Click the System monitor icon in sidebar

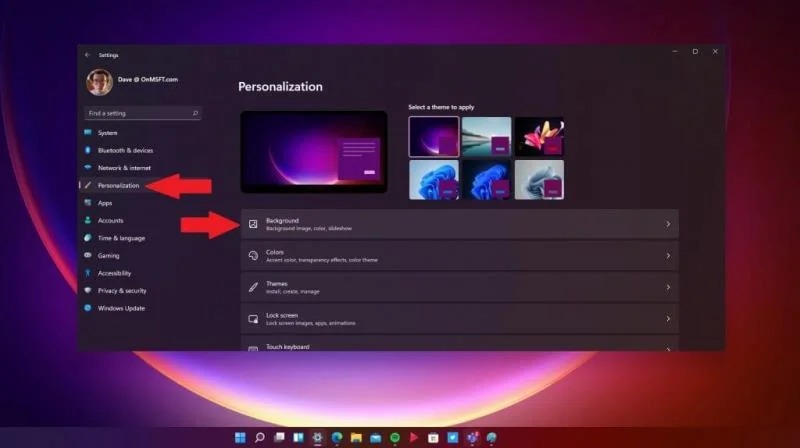pyautogui.click(x=88, y=133)
